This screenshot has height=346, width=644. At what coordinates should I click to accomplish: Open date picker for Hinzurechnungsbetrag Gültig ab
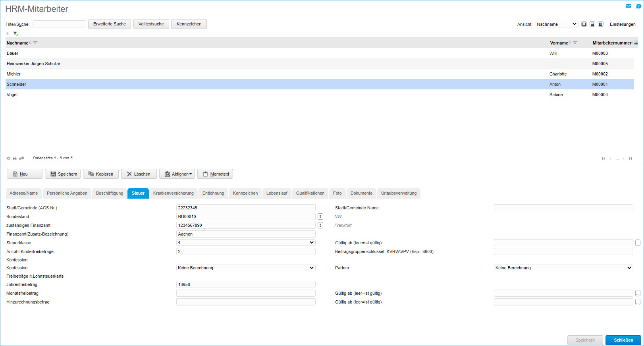pyautogui.click(x=638, y=302)
